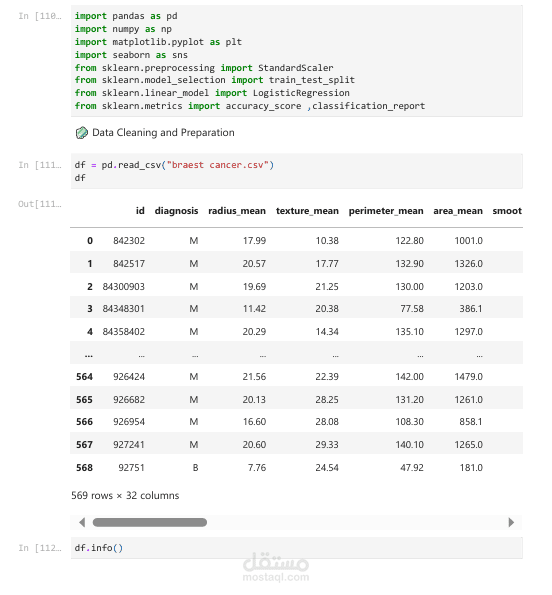Click the horizontal scrollbar thumb under the table
This screenshot has height=595, width=552.
point(150,523)
